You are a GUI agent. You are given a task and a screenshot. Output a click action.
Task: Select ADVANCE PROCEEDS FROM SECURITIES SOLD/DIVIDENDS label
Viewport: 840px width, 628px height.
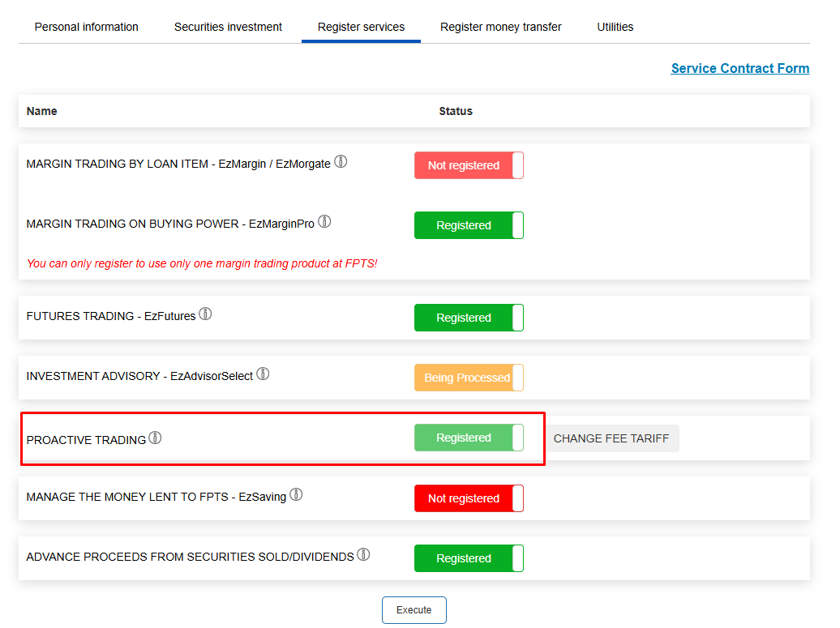(x=191, y=557)
